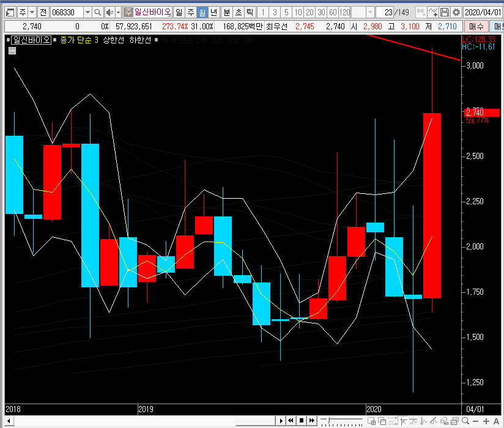Screen dimensions: 504x428
Task: Click the grid table icon under legend
Action: (12, 51)
